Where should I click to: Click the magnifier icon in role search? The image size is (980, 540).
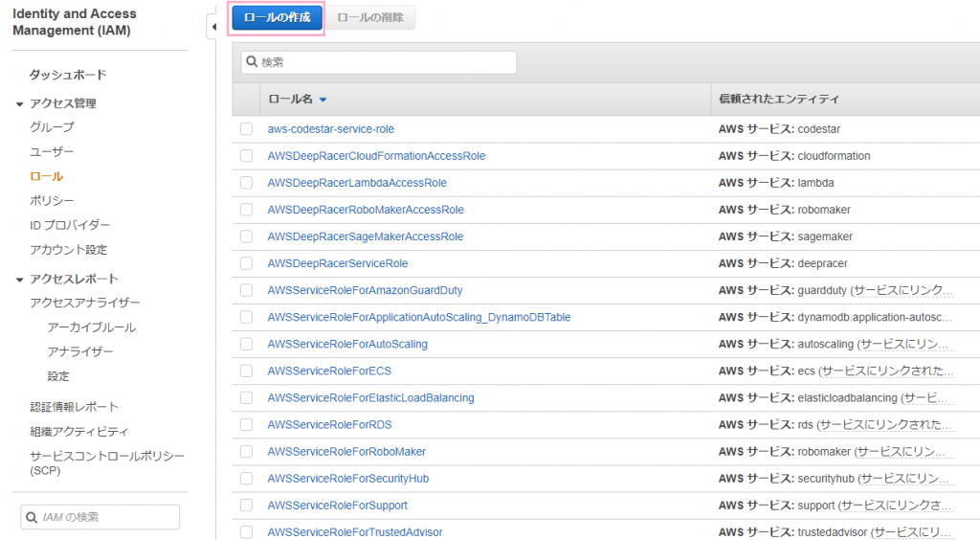pyautogui.click(x=252, y=61)
